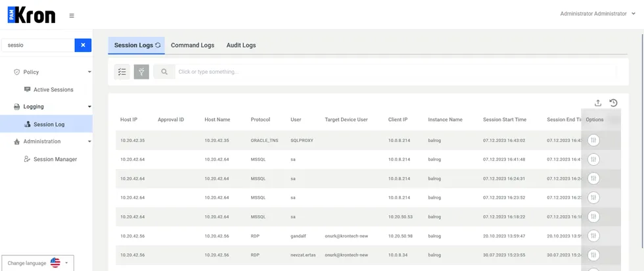644x271 pixels.
Task: Collapse the Policy section arrow
Action: point(89,72)
